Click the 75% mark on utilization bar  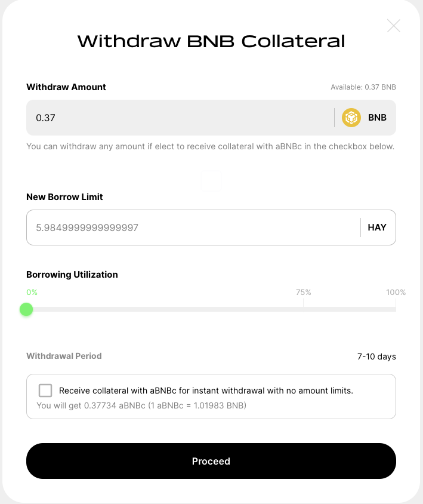point(303,293)
